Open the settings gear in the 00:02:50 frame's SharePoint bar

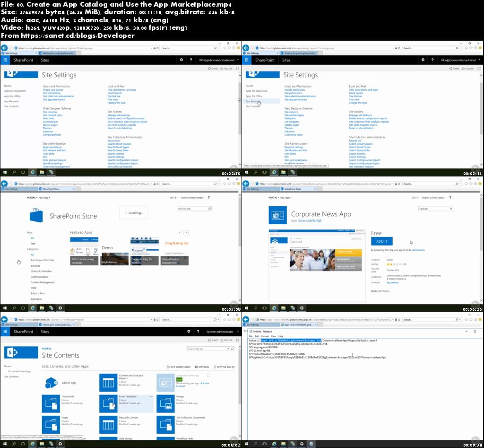[x=181, y=60]
